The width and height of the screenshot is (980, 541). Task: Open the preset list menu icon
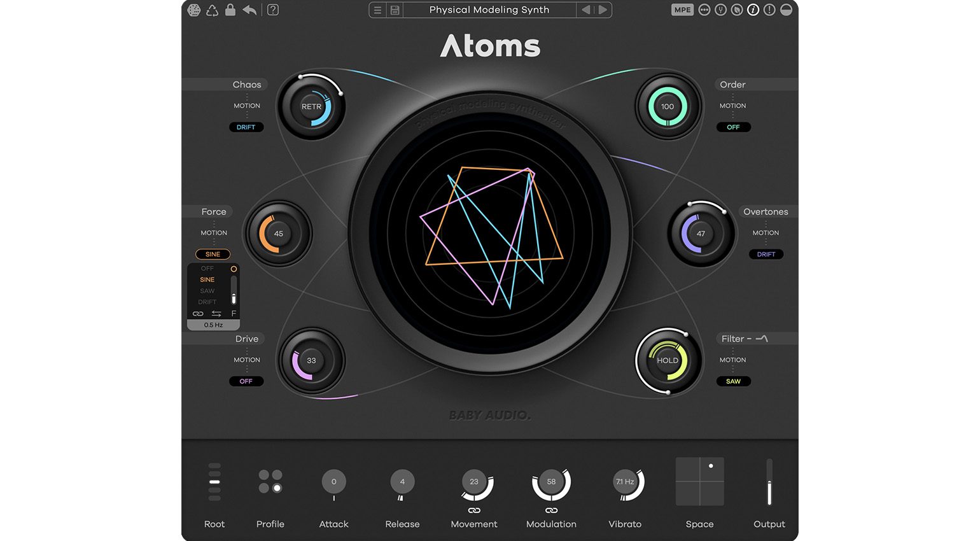[x=377, y=10]
